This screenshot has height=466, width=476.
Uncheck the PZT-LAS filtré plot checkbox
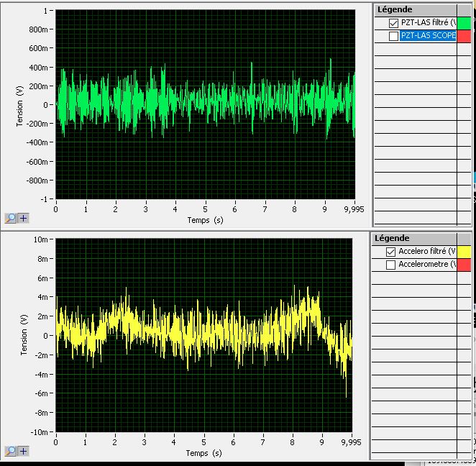(x=393, y=23)
